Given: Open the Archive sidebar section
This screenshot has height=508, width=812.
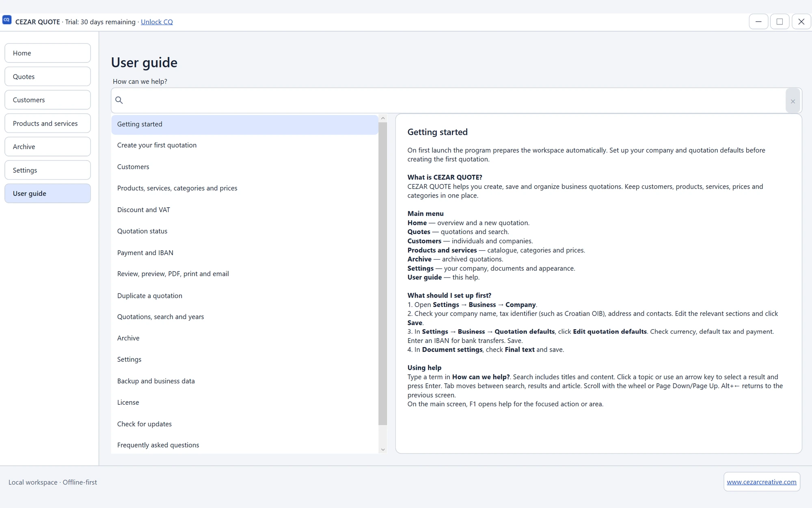Looking at the screenshot, I should click(x=48, y=147).
